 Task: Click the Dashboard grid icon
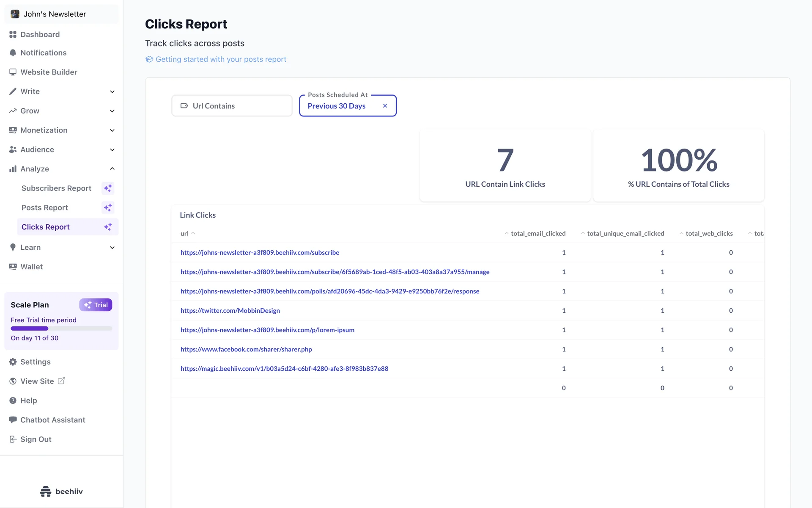(x=13, y=34)
